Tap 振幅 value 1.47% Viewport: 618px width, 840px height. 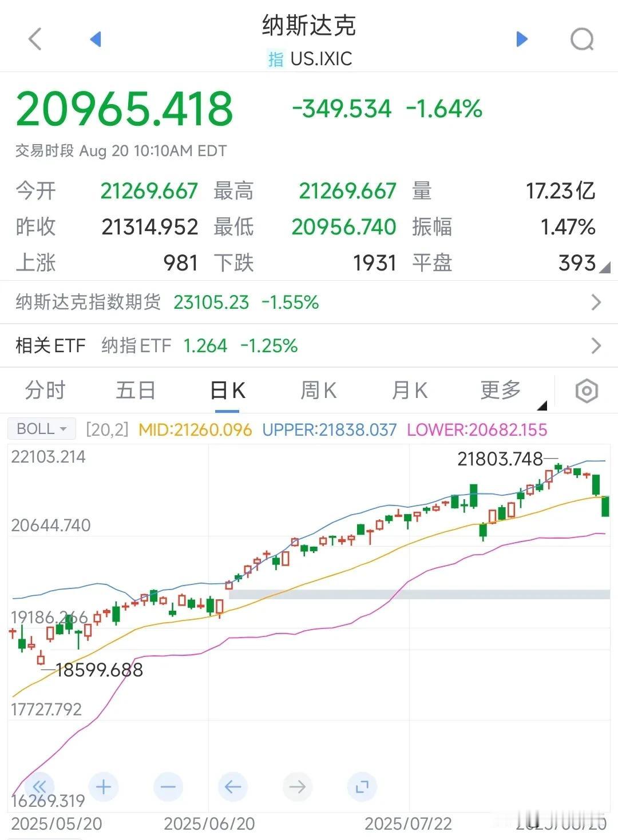click(568, 227)
